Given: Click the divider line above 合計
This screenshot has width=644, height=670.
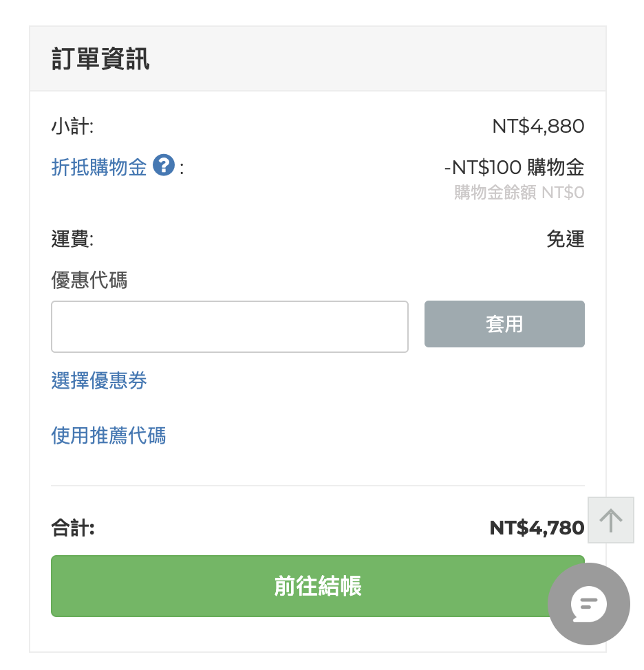Looking at the screenshot, I should point(317,486).
